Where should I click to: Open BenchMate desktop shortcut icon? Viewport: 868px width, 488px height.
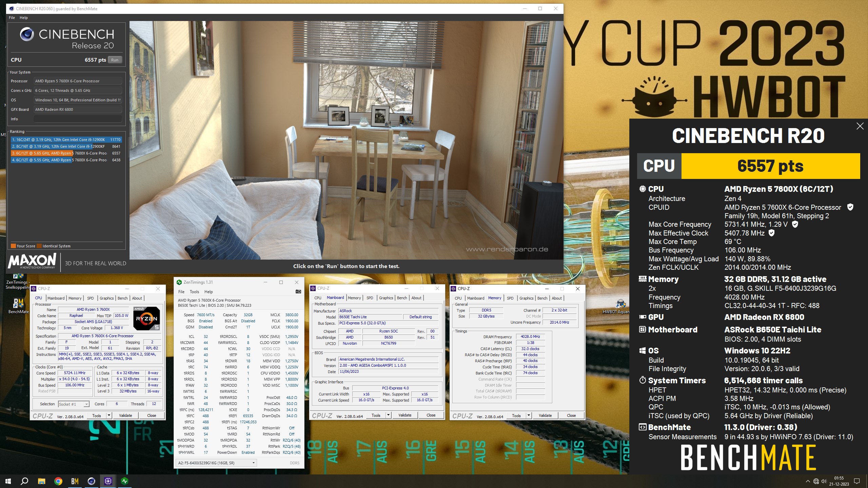point(18,305)
